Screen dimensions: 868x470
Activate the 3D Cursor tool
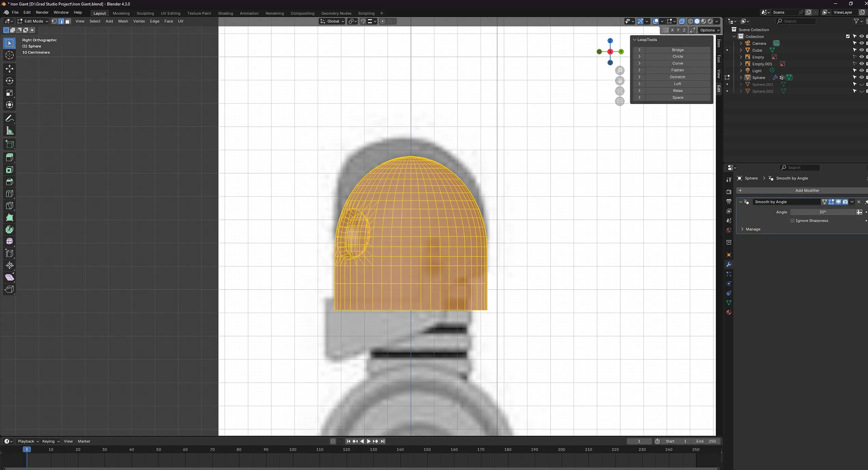tap(9, 55)
